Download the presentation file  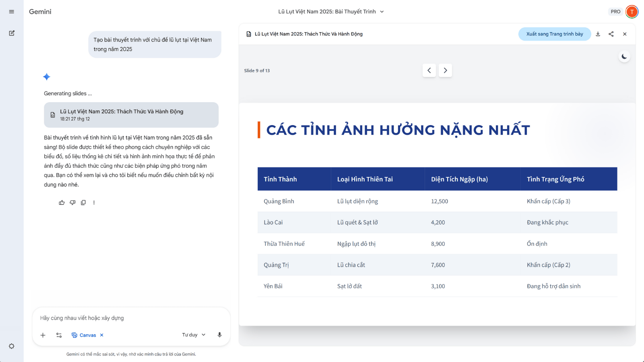pos(598,34)
